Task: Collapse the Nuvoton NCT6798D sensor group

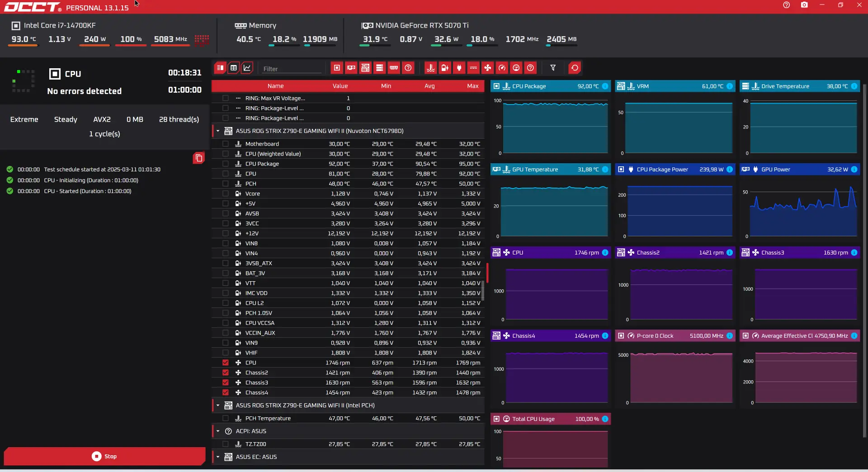Action: pyautogui.click(x=218, y=131)
